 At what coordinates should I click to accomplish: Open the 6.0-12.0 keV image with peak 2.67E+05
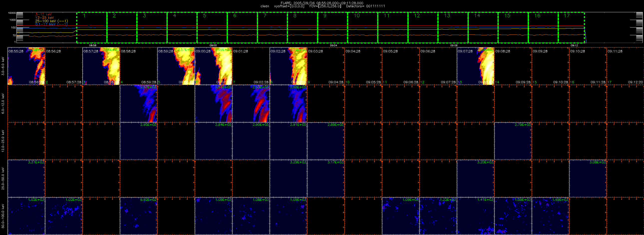click(139, 103)
